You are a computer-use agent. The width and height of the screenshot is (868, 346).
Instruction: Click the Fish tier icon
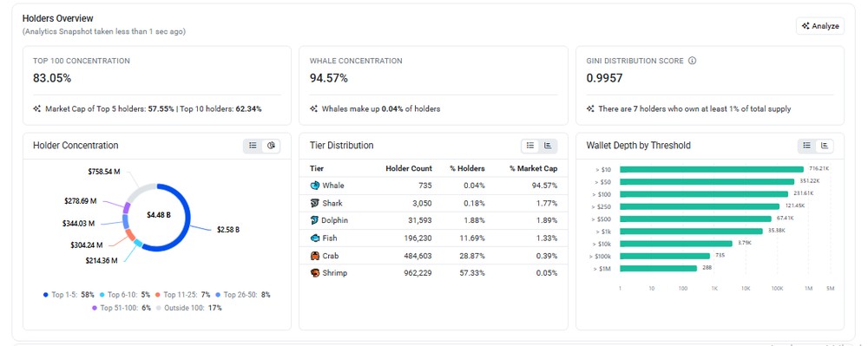[315, 238]
